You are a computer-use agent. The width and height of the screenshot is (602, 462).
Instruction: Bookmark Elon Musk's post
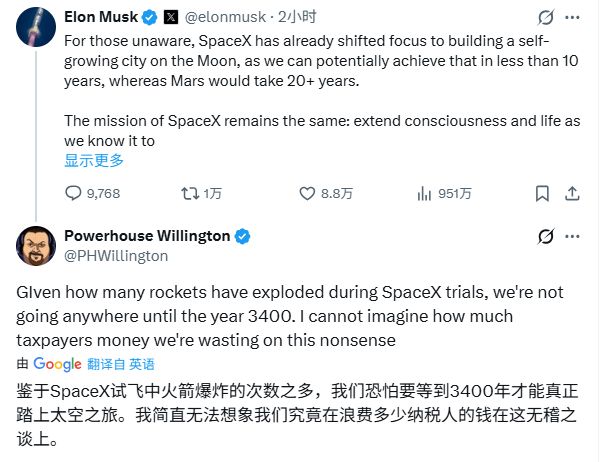[541, 194]
